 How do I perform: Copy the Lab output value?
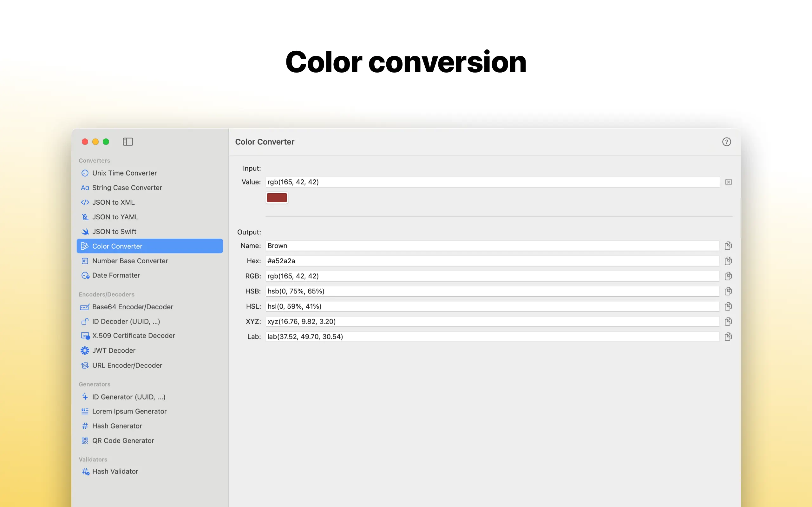point(728,337)
